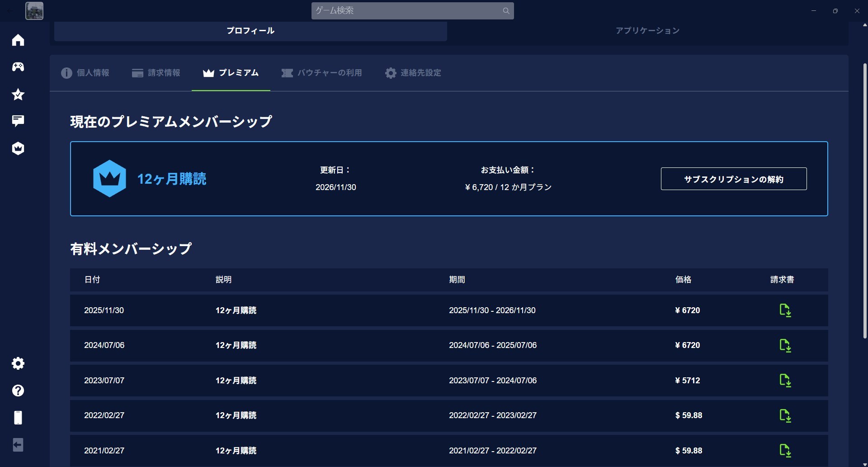Open the help question mark icon
868x467 pixels.
click(18, 391)
